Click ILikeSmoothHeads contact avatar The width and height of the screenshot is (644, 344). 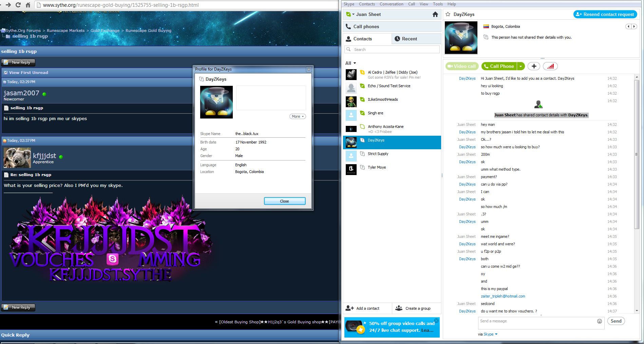click(x=351, y=101)
